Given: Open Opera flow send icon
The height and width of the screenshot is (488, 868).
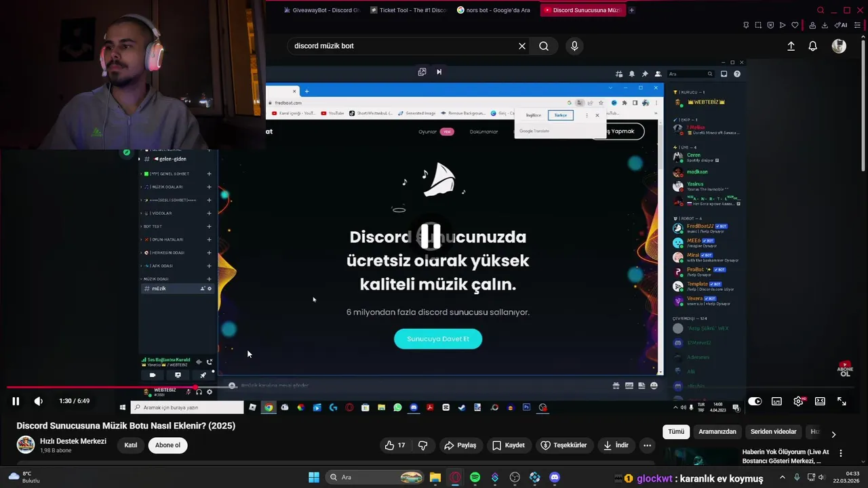Looking at the screenshot, I should (x=783, y=25).
